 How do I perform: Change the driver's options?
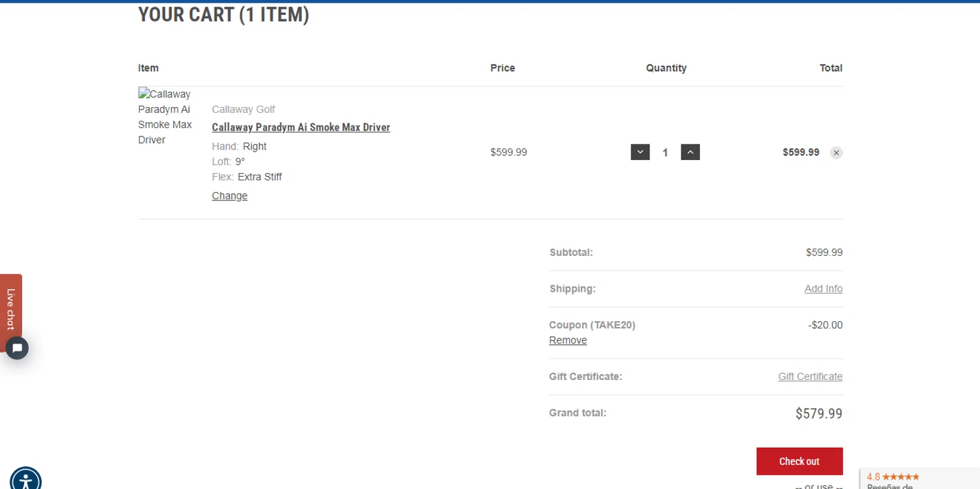tap(229, 196)
